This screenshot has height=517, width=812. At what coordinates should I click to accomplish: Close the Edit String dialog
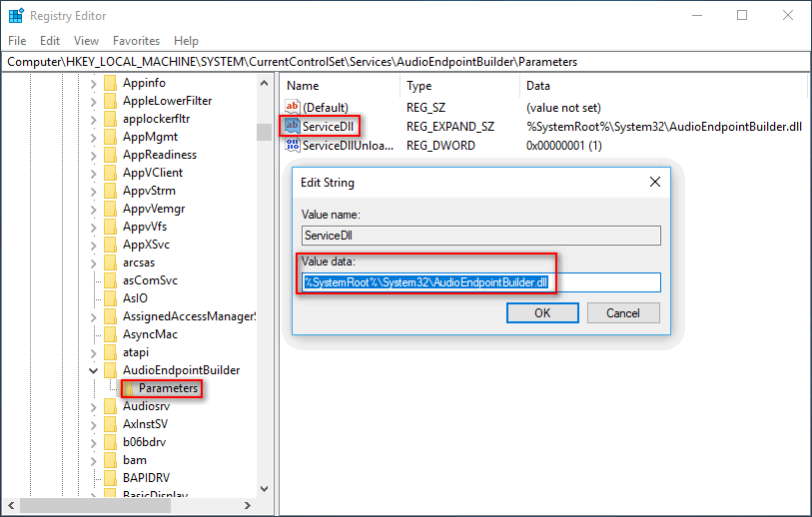655,183
